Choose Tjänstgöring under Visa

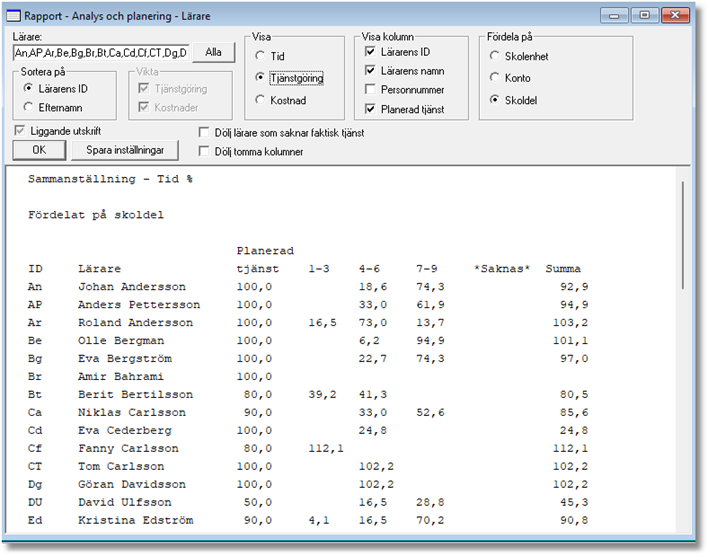(x=261, y=77)
